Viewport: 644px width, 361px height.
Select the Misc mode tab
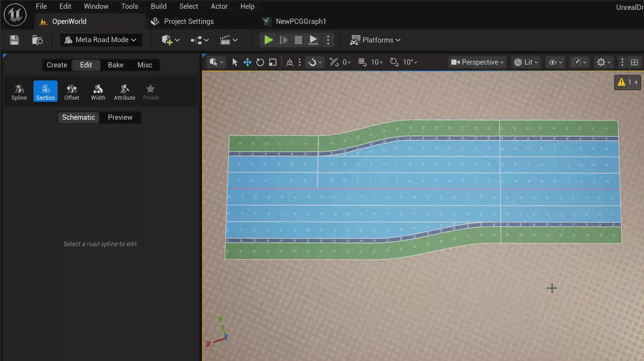pos(145,65)
